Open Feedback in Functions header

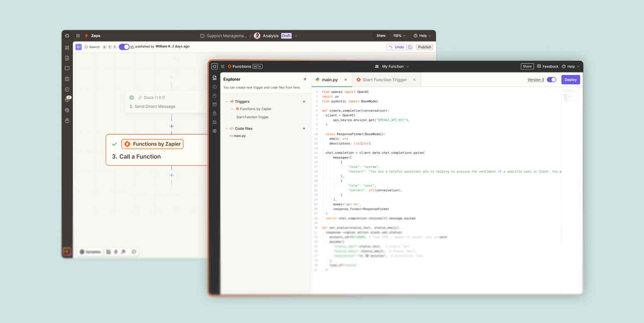[547, 67]
